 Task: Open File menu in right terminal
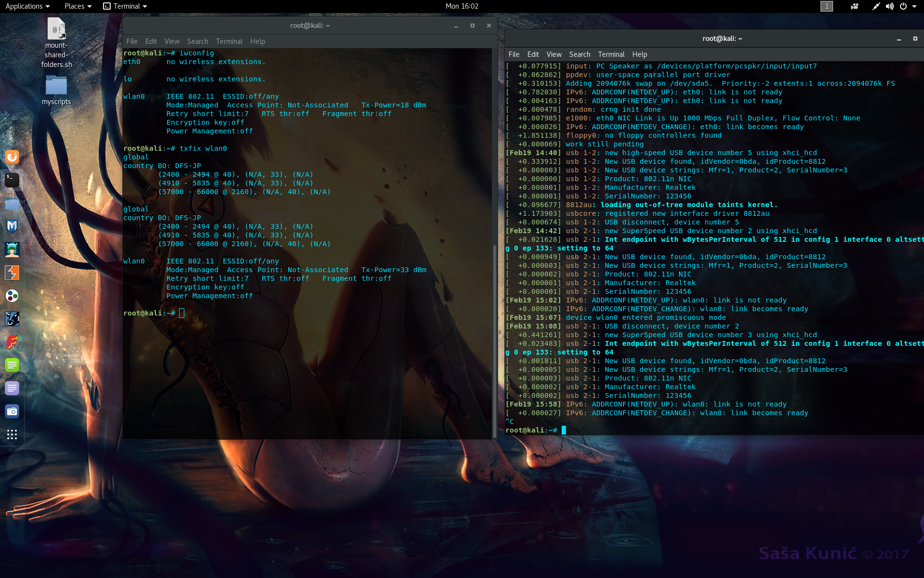click(514, 54)
